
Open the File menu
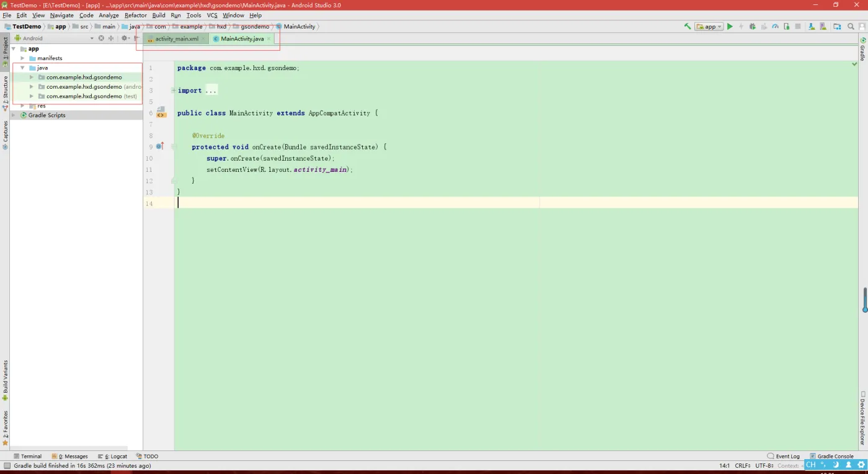click(7, 15)
